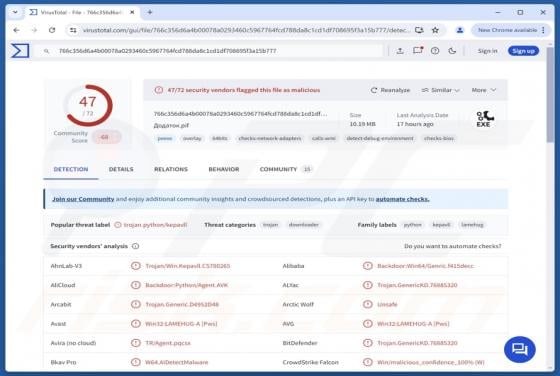
Task: Click the alert icon in Arcabit row
Action: 135,304
